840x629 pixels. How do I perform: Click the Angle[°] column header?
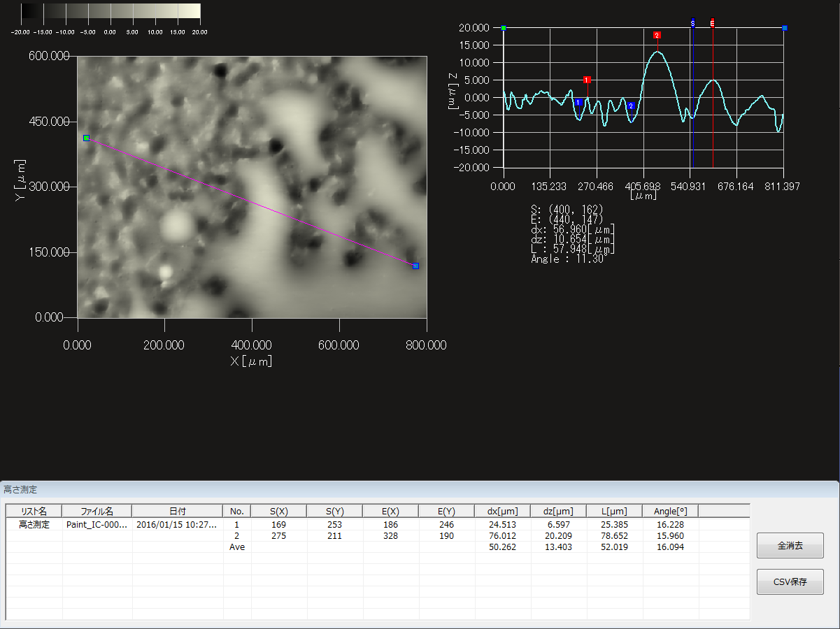tap(669, 511)
